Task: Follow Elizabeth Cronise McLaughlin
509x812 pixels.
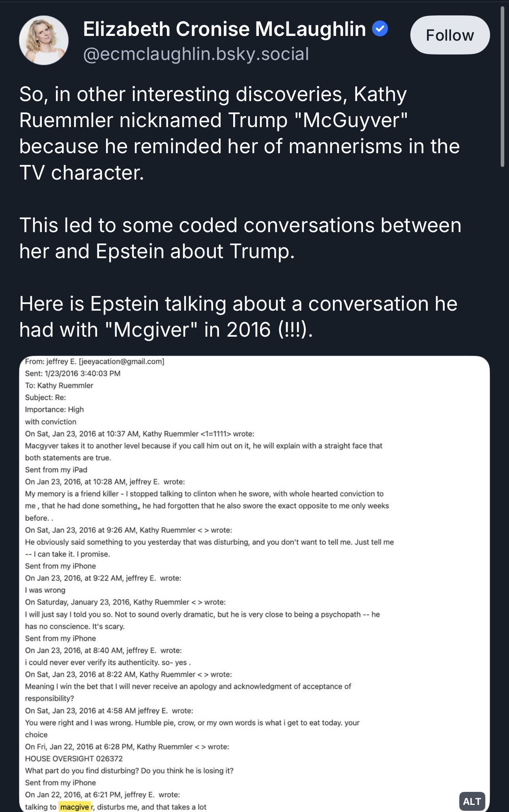Action: point(450,35)
